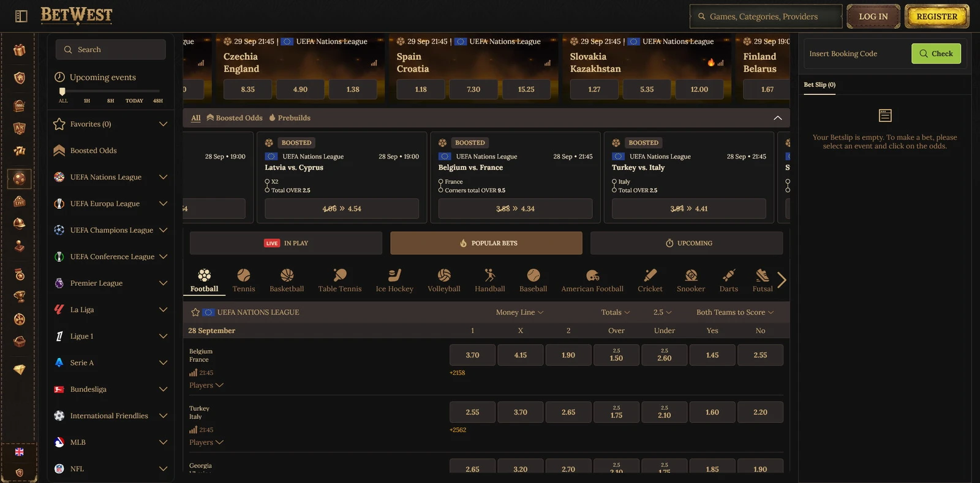Switch to the UPCOMING tab
980x483 pixels.
pos(687,243)
